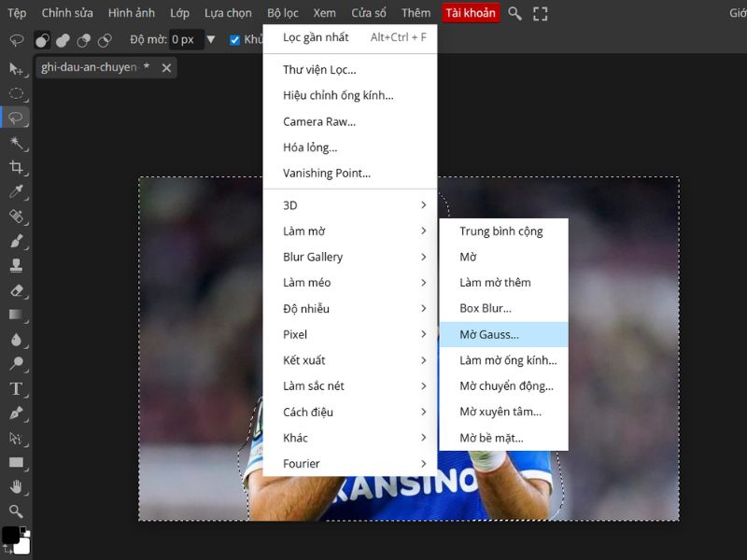
Task: Select the Rectangle shape tool
Action: pos(16,462)
